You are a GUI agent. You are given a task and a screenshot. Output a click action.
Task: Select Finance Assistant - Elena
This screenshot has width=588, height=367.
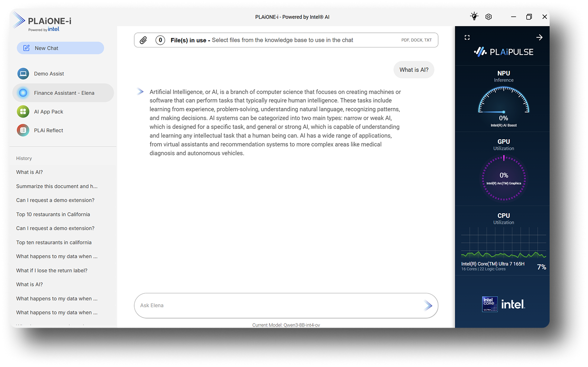[x=64, y=93]
